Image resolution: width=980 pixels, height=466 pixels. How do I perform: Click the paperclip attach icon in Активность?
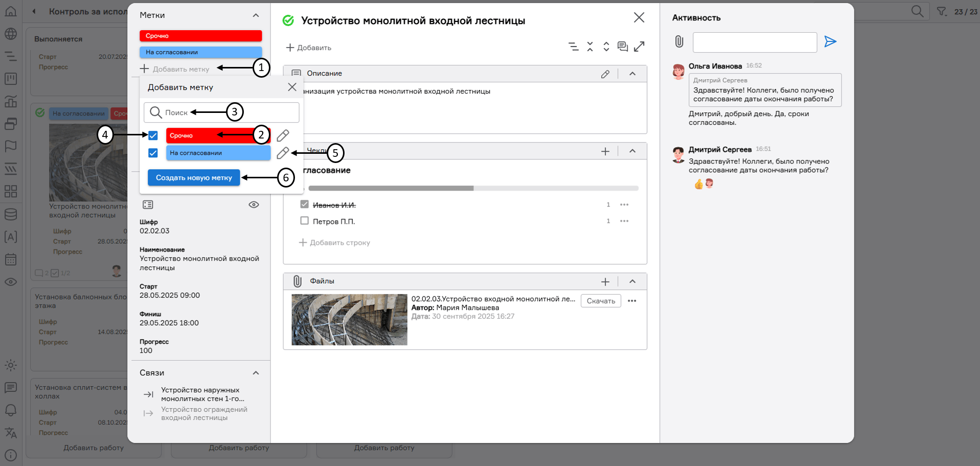(679, 42)
